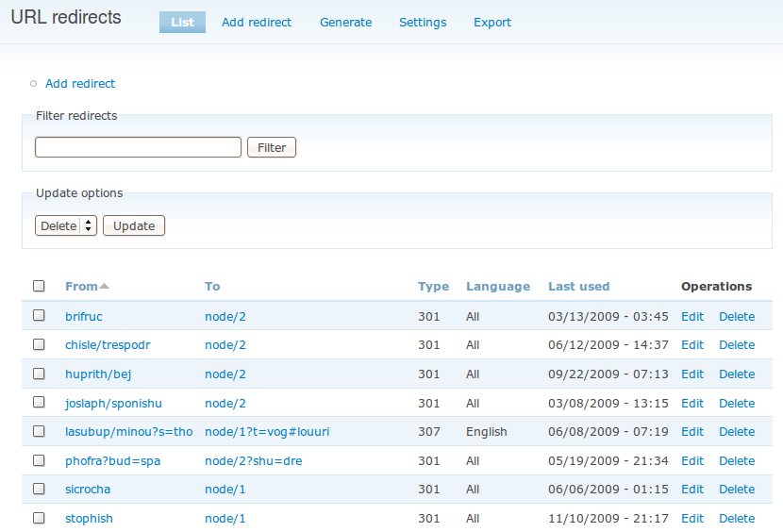Image resolution: width=783 pixels, height=532 pixels.
Task: Check the stophish row checkbox
Action: click(x=39, y=518)
